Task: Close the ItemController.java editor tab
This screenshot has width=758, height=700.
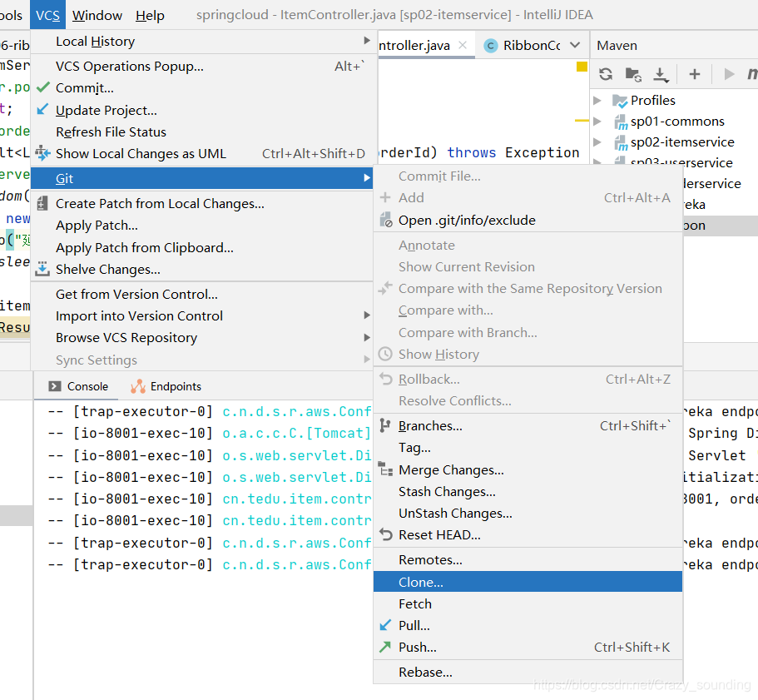Action: 463,45
